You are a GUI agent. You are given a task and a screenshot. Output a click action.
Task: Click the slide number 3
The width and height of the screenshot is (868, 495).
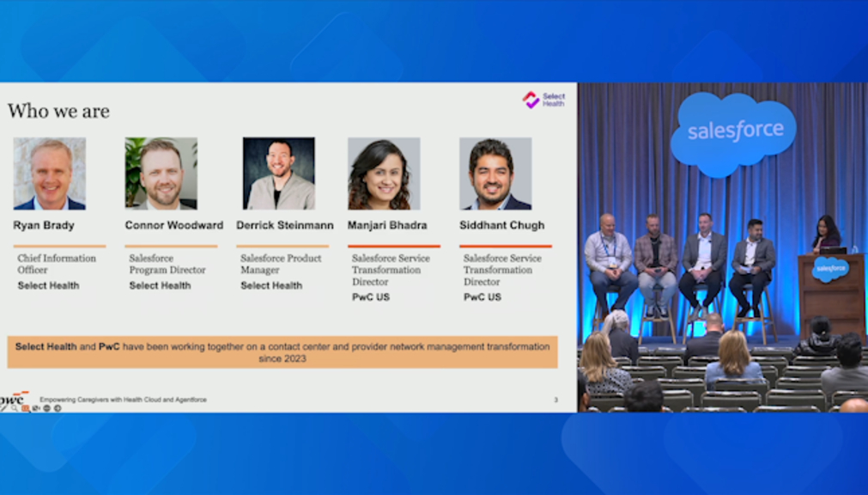point(555,400)
